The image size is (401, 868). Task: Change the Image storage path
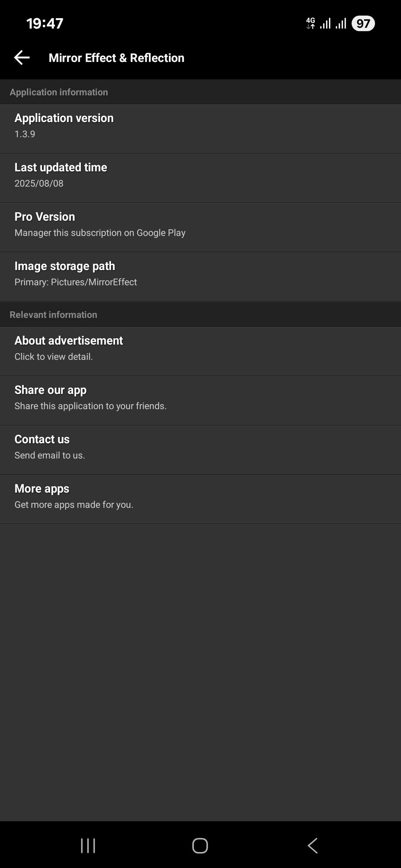[200, 277]
